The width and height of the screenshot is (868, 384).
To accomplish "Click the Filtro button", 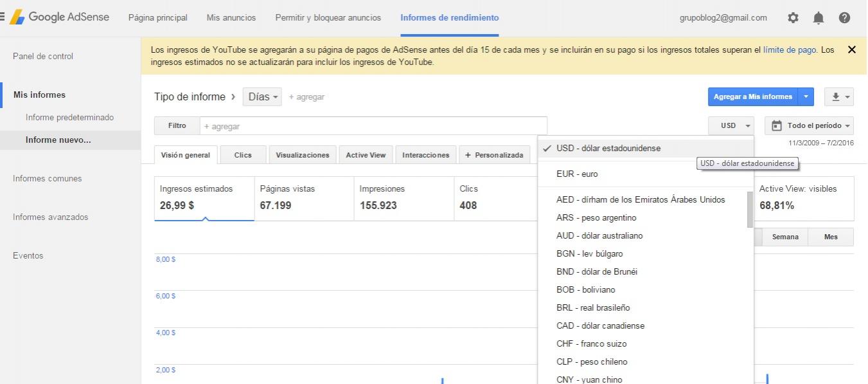I will 177,126.
